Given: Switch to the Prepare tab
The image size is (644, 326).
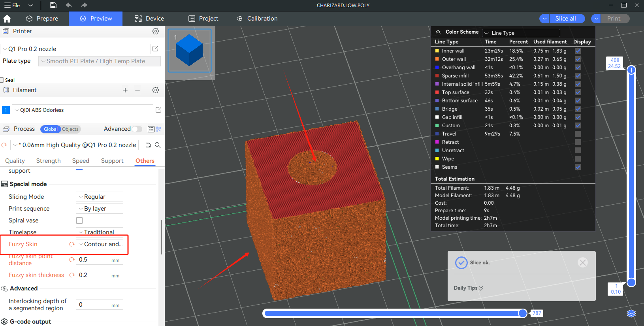Looking at the screenshot, I should 42,19.
